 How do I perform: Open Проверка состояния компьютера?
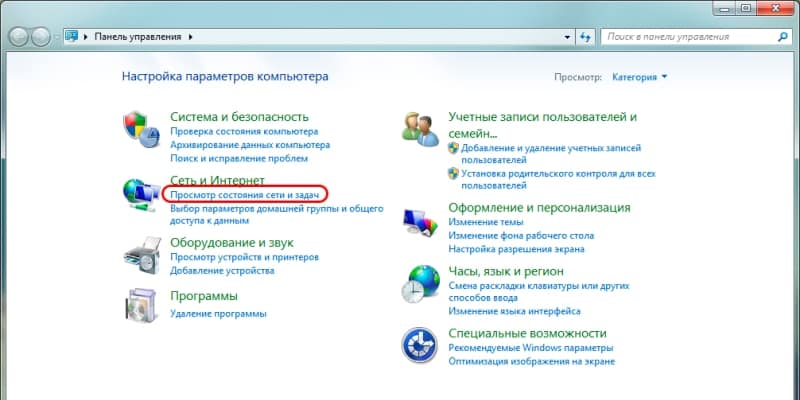pyautogui.click(x=244, y=132)
